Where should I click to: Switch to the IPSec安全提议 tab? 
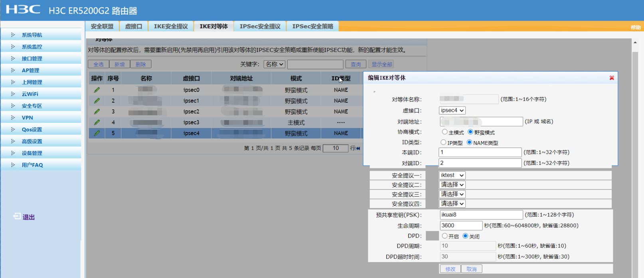pos(260,26)
